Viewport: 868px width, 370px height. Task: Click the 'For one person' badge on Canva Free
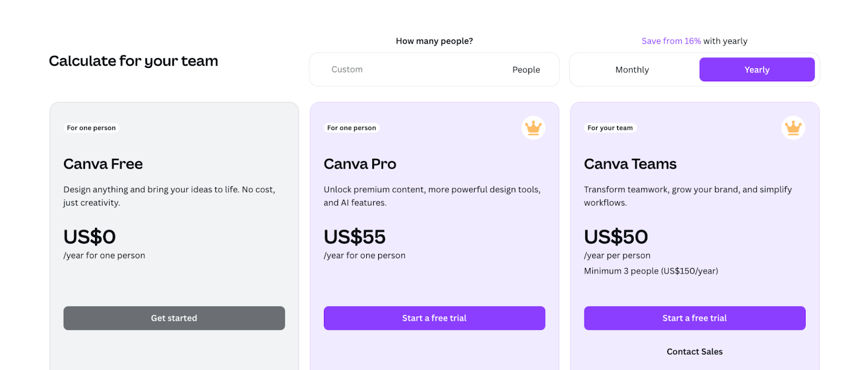coord(91,127)
